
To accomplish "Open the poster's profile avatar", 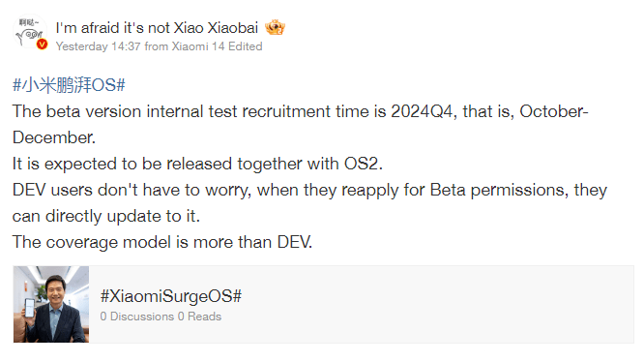I will (x=30, y=33).
